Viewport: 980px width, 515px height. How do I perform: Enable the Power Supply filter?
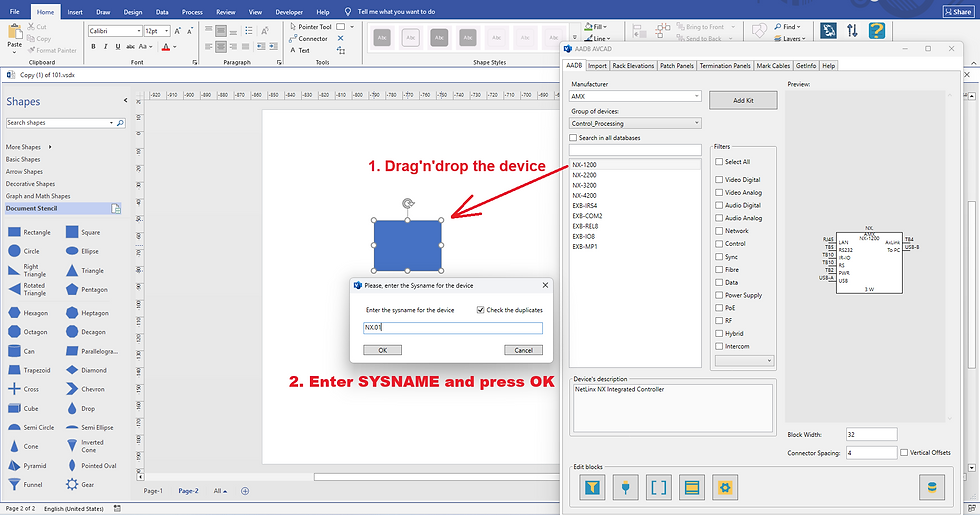[719, 295]
